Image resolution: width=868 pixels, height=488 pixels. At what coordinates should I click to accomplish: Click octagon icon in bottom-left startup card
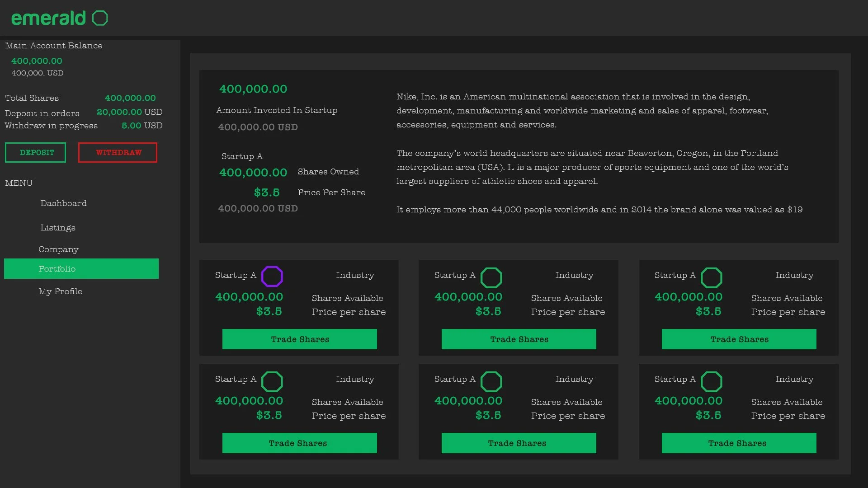(272, 381)
